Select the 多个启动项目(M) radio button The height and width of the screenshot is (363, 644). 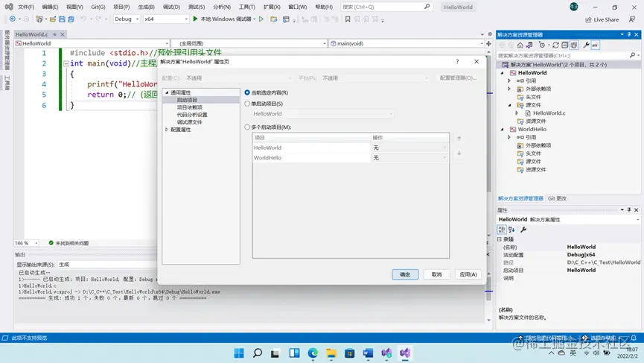coord(247,127)
